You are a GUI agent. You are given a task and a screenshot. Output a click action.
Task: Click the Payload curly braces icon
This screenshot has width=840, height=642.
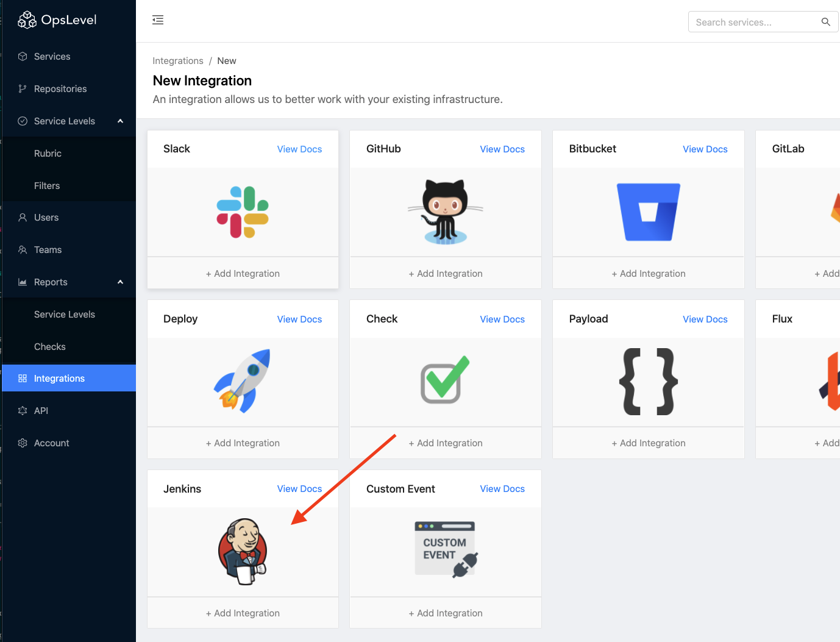pos(649,382)
